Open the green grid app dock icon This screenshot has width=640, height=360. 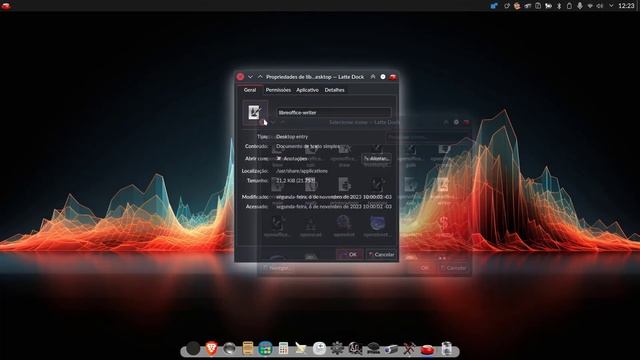tap(265, 349)
